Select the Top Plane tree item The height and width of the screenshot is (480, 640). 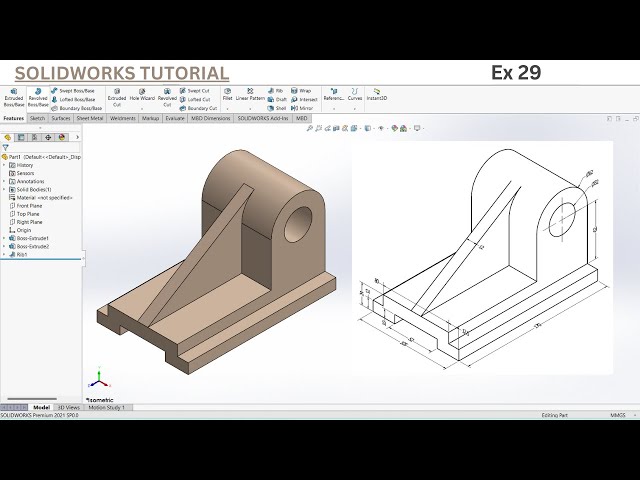point(24,214)
